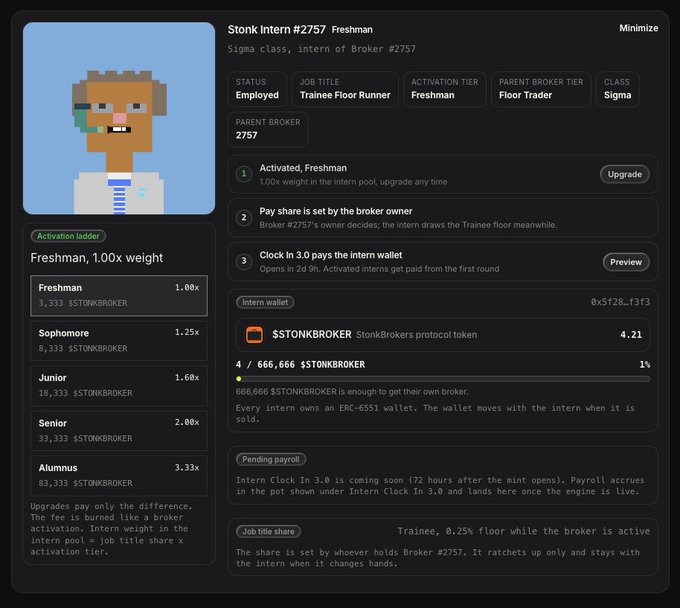Screen dimensions: 680x608
Task: Click the Minimize button
Action: pos(638,28)
